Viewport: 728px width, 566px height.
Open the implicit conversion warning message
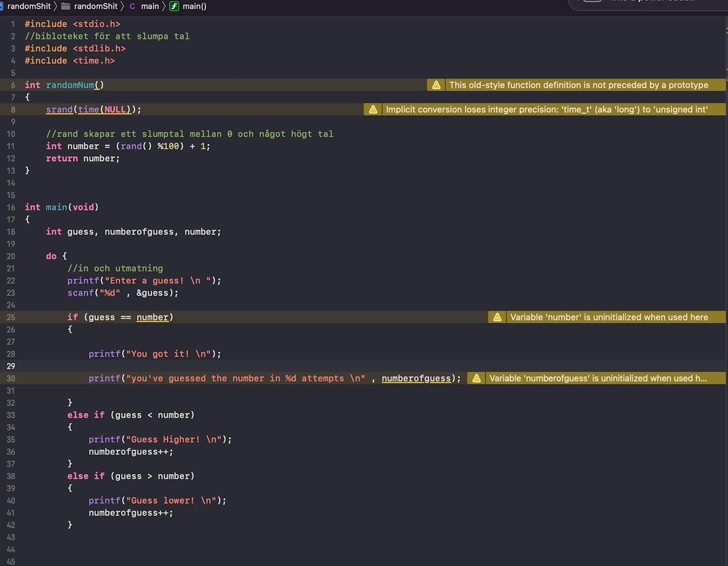546,110
